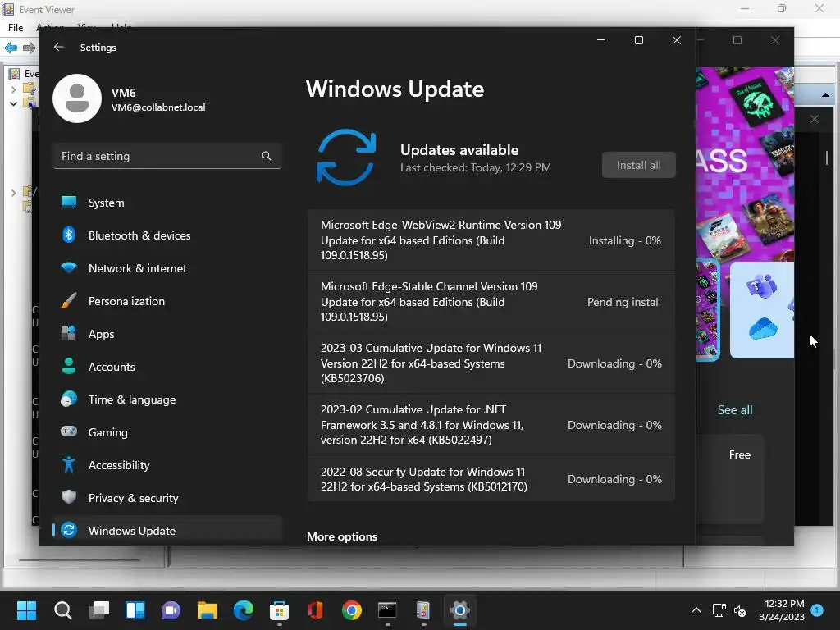Select .NET Framework KB5022497 update row
The height and width of the screenshot is (630, 840).
point(491,425)
